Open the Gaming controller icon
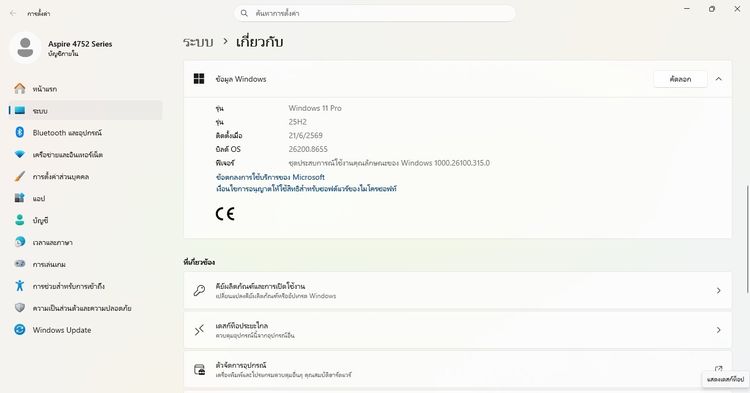The width and height of the screenshot is (750, 393). click(x=20, y=264)
